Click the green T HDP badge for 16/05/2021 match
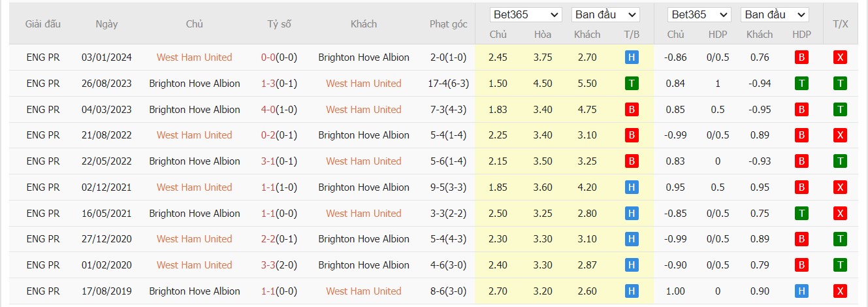This screenshot has width=868, height=307. coord(801,213)
